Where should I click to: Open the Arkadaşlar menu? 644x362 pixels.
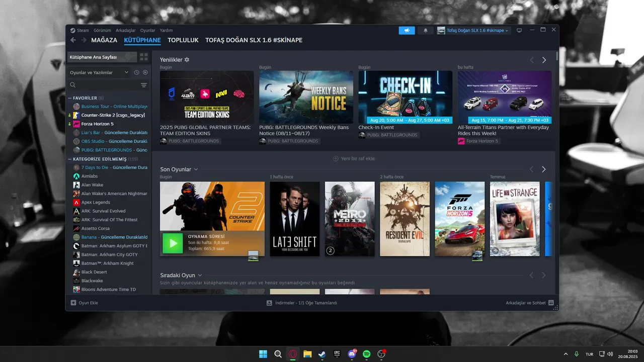tap(126, 30)
